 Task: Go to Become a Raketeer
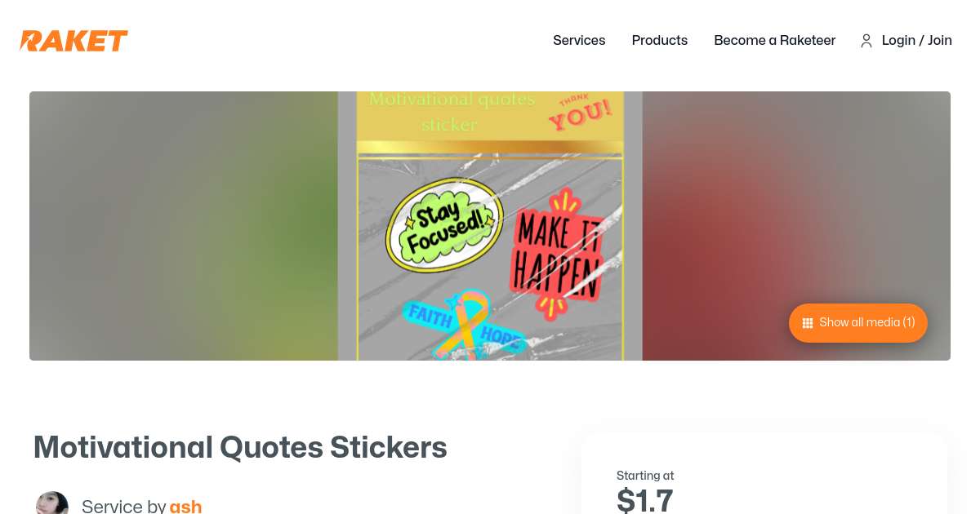[x=775, y=41]
